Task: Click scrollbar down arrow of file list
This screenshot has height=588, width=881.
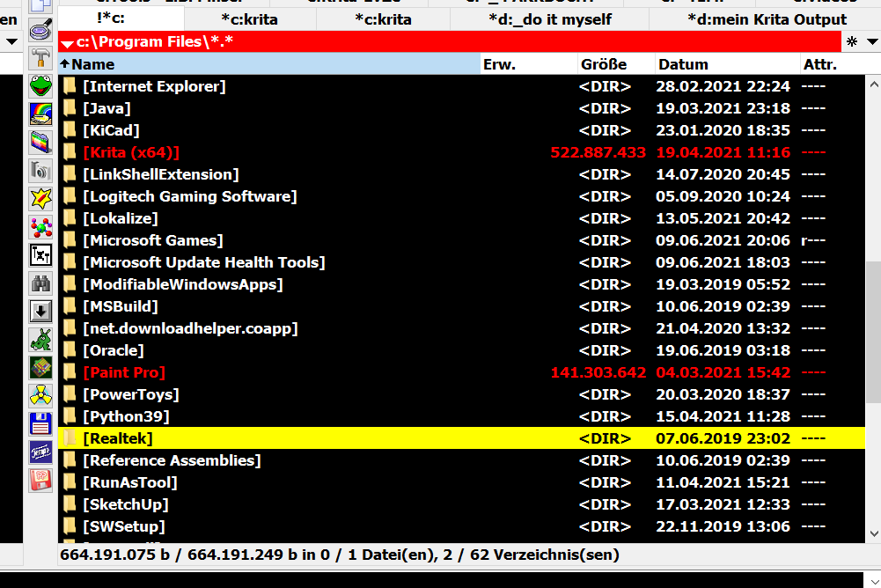Action: tap(873, 533)
